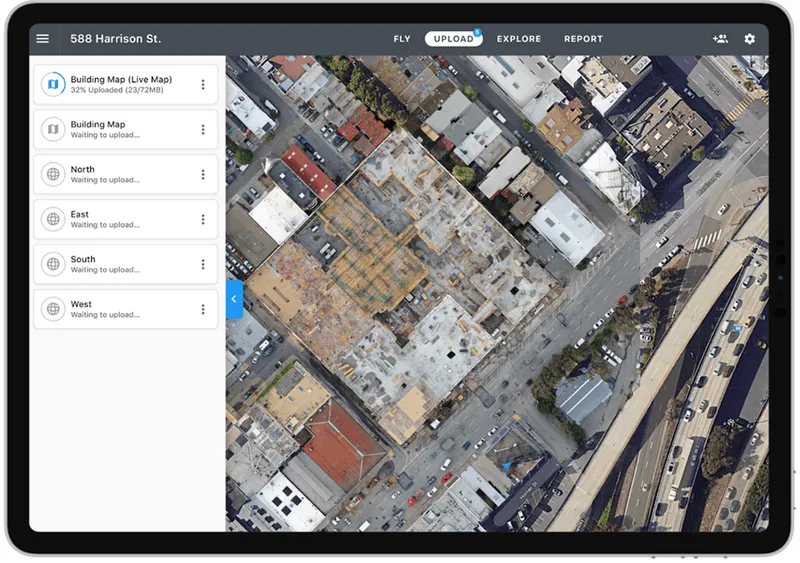Collapse the side panel with blue arrow

[234, 299]
